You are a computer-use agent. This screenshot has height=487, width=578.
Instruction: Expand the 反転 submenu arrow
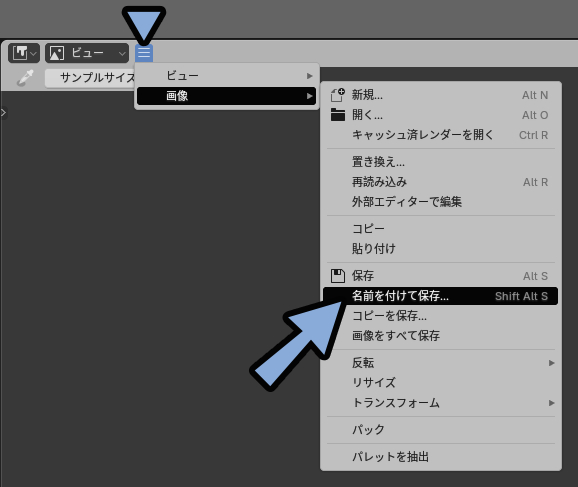pos(551,363)
